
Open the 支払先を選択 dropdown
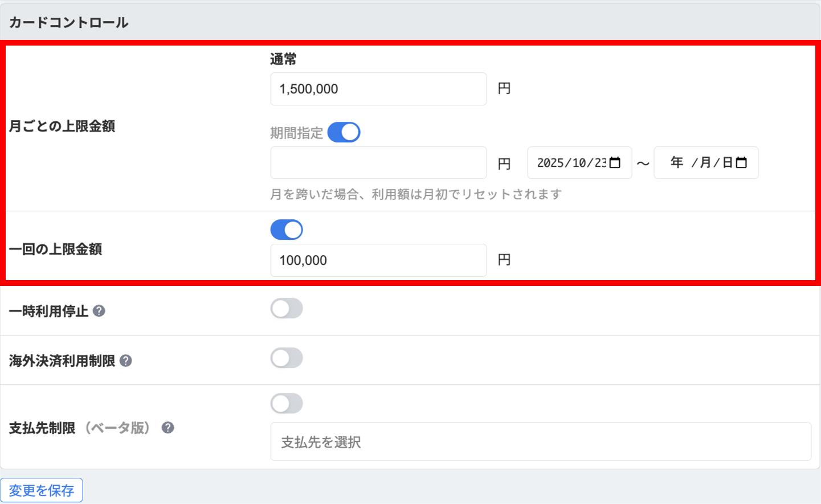(540, 442)
